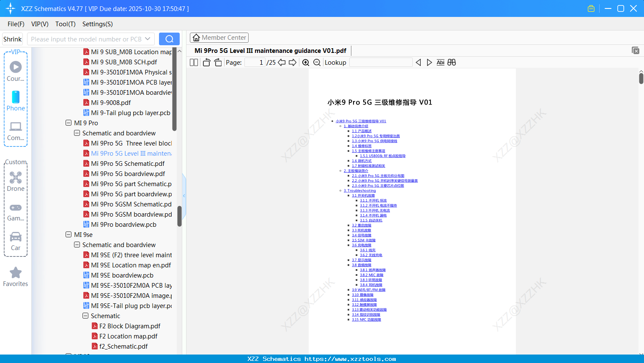Image resolution: width=644 pixels, height=363 pixels.
Task: Find the previous Lookup match
Action: click(x=418, y=63)
